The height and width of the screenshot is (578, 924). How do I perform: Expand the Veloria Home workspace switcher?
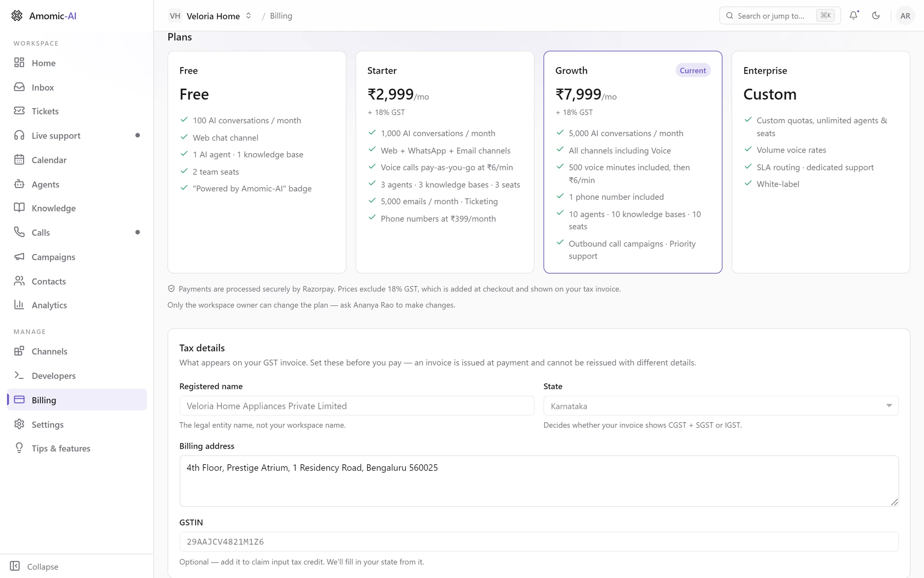click(x=210, y=16)
